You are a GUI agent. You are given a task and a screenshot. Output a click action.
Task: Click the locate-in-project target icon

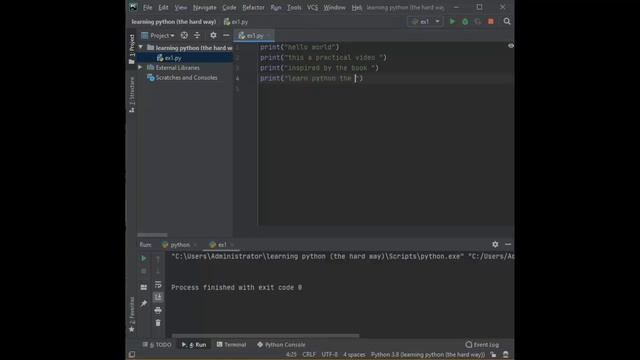pos(184,36)
